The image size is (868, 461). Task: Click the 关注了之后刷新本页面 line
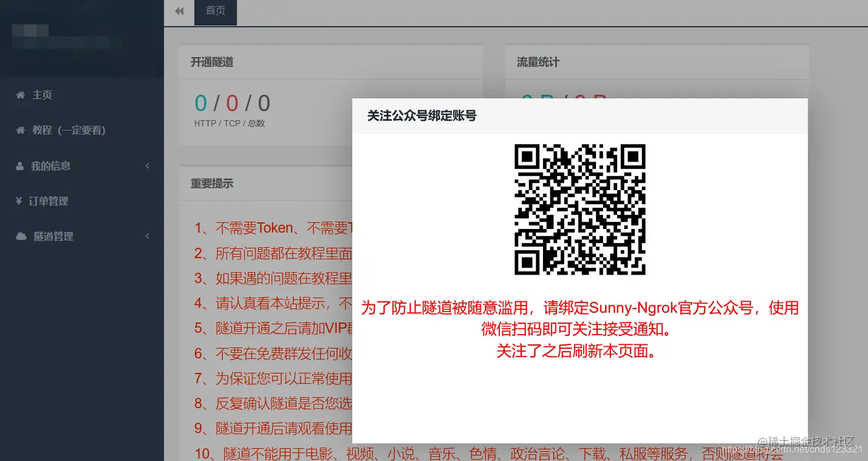pos(577,351)
